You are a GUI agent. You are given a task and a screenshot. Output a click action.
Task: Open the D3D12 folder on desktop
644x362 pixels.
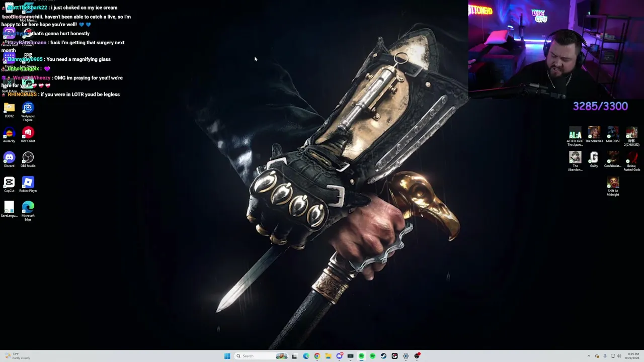9,110
